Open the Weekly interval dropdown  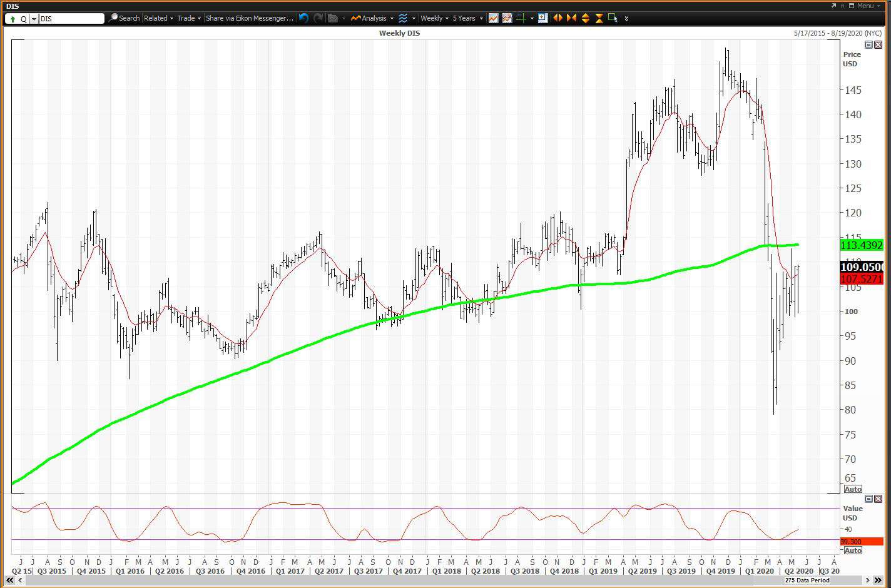coord(434,18)
